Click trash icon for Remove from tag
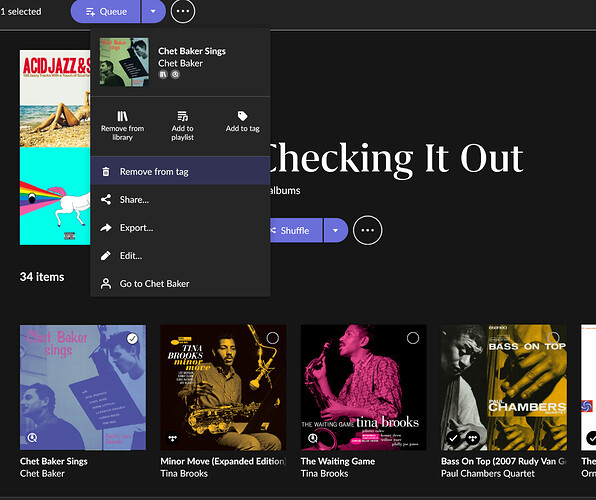Image resolution: width=596 pixels, height=500 pixels. pyautogui.click(x=106, y=172)
